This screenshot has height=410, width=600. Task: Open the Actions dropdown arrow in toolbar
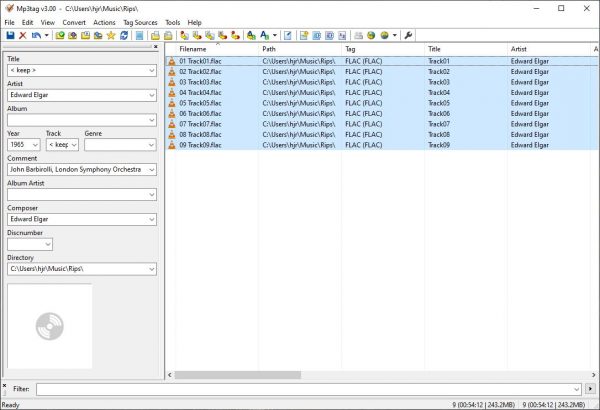point(275,36)
